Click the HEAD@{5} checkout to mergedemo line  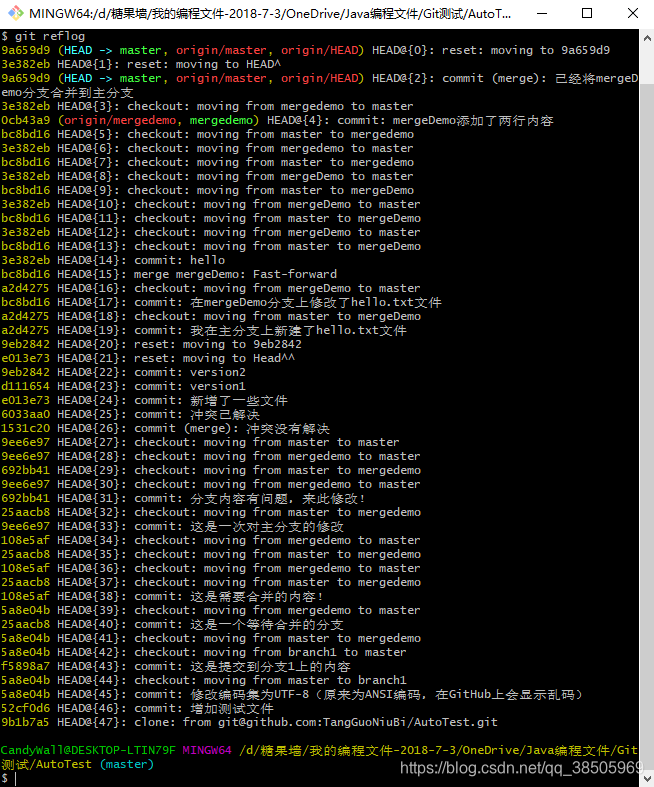(x=207, y=135)
